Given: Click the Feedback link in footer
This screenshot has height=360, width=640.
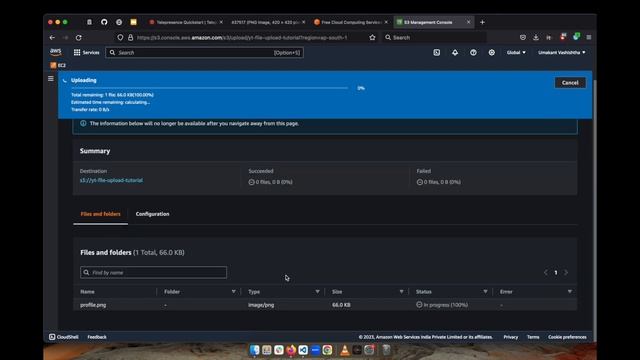Looking at the screenshot, I should tap(97, 337).
